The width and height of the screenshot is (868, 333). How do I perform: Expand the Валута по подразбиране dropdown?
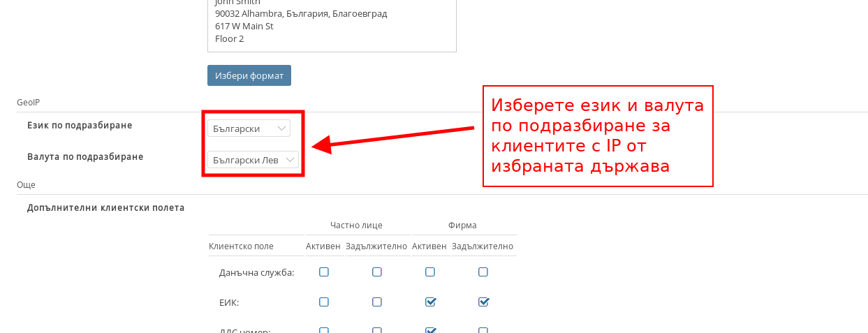click(253, 160)
